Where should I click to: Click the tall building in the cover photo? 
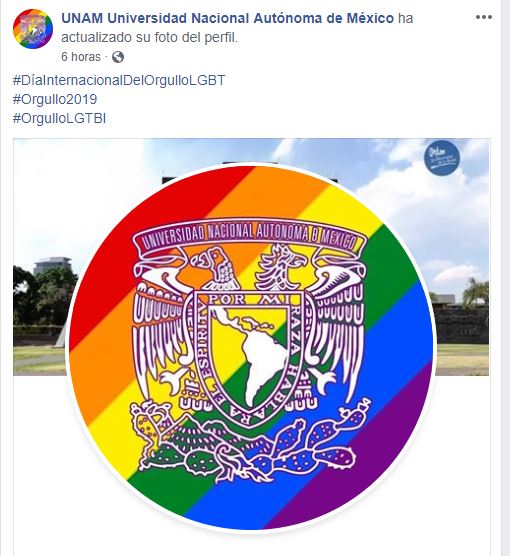point(52,265)
